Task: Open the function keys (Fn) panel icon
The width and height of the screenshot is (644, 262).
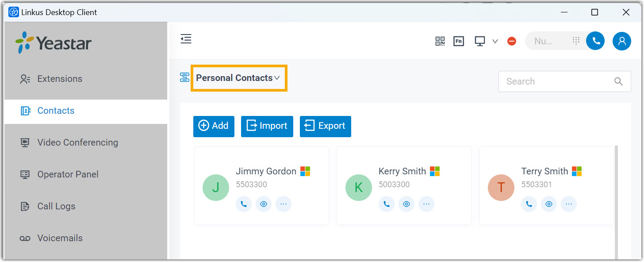Action: (459, 41)
